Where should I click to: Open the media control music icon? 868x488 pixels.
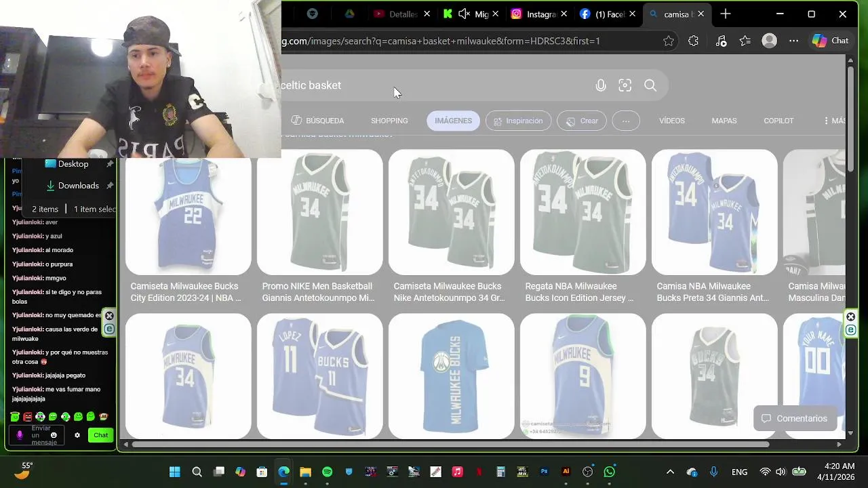point(722,41)
